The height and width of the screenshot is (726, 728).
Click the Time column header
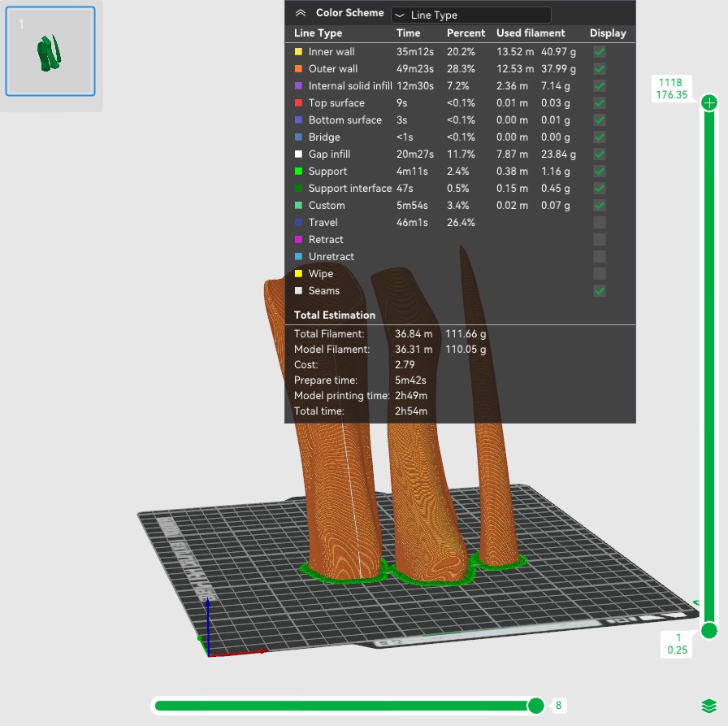point(408,33)
